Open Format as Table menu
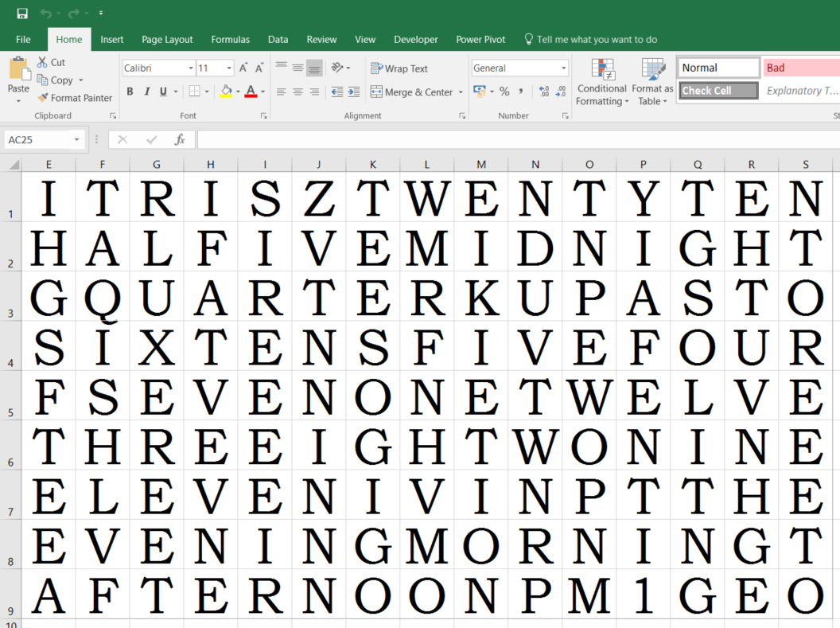840x628 pixels. coord(652,82)
